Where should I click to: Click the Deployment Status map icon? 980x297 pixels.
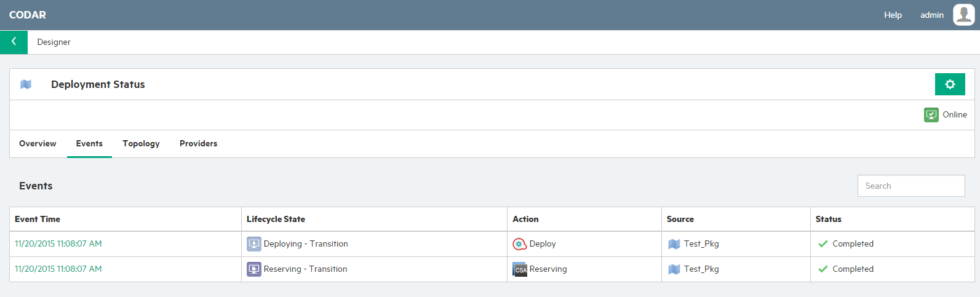26,84
